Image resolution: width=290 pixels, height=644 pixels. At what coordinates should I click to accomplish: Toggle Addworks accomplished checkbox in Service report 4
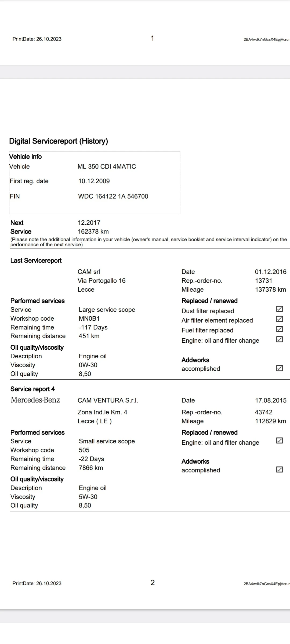(279, 469)
